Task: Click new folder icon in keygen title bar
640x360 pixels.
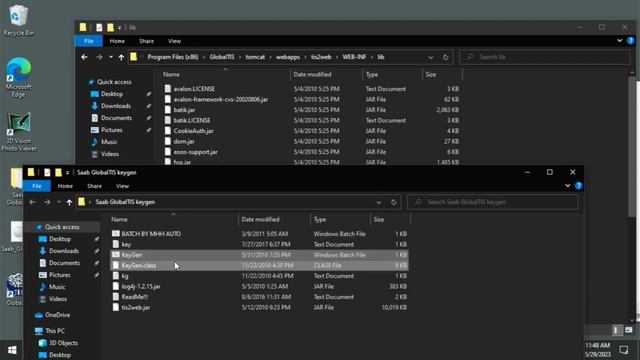Action: (x=58, y=172)
